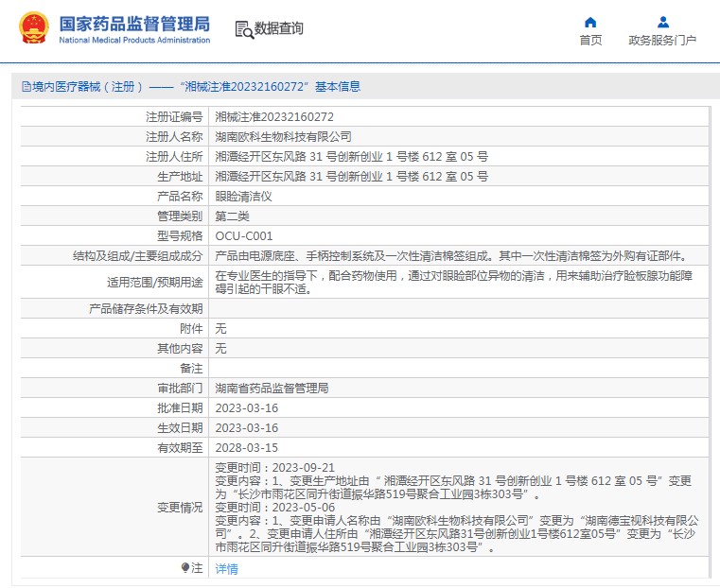This screenshot has height=588, width=720.
Task: Click the 首页 house icon
Action: (590, 23)
